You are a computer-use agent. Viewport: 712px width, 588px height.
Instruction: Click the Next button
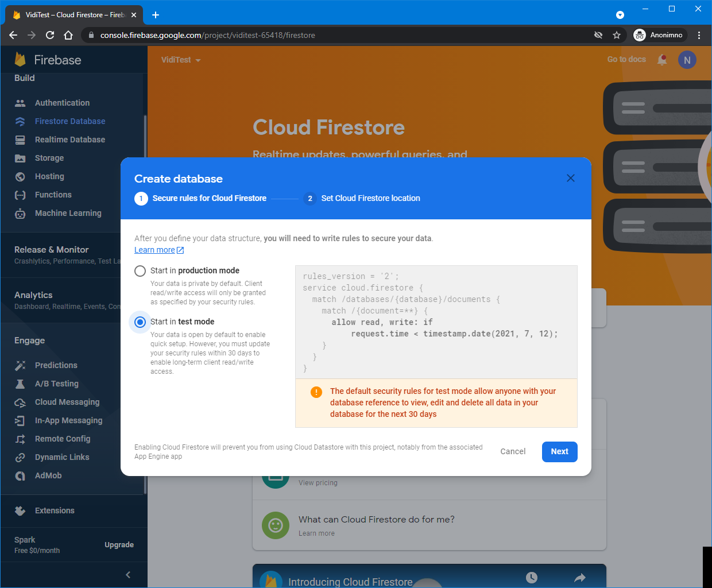(x=560, y=451)
